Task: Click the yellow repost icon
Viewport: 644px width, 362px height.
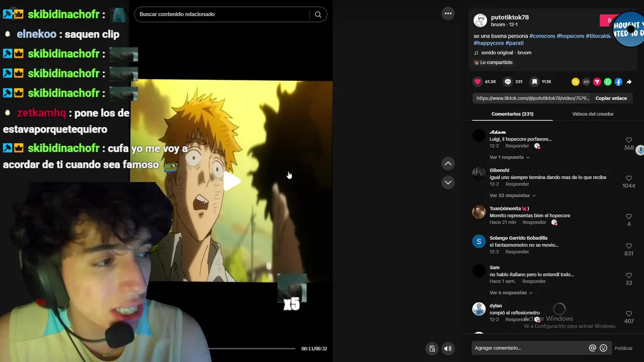Action: [x=576, y=82]
